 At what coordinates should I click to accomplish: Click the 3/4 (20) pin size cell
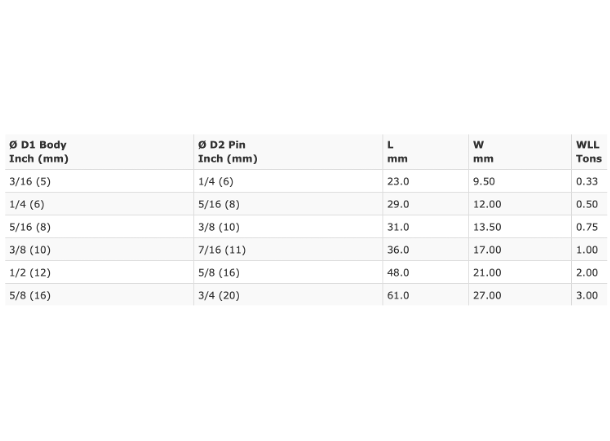[288, 295]
